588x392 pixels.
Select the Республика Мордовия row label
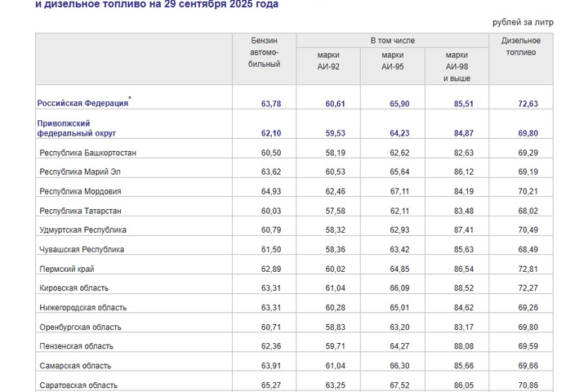click(80, 191)
